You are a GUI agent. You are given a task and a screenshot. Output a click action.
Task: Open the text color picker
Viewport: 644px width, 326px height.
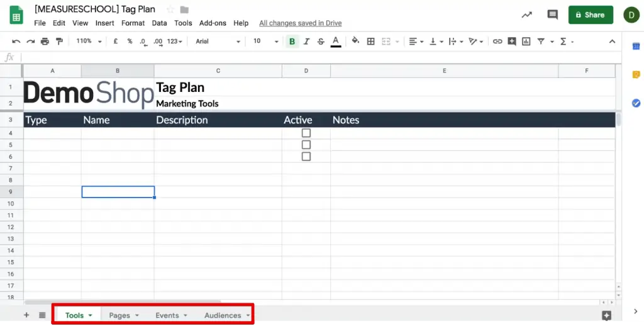pyautogui.click(x=336, y=41)
